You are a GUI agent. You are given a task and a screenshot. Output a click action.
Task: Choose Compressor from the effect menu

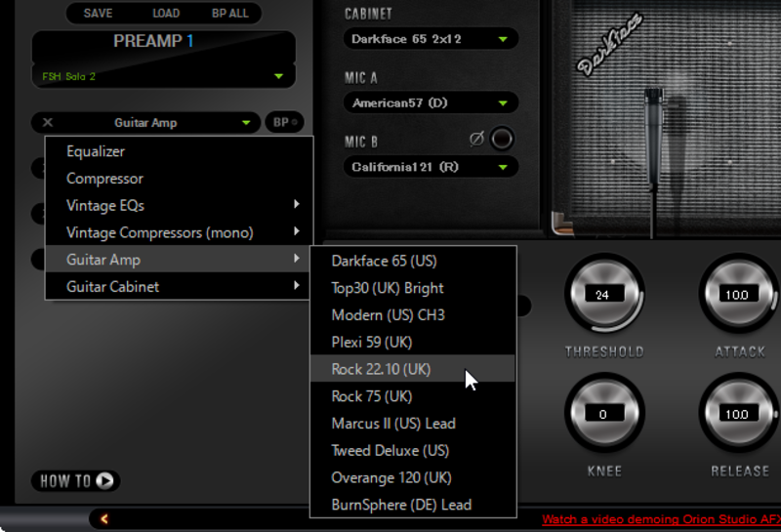coord(179,179)
